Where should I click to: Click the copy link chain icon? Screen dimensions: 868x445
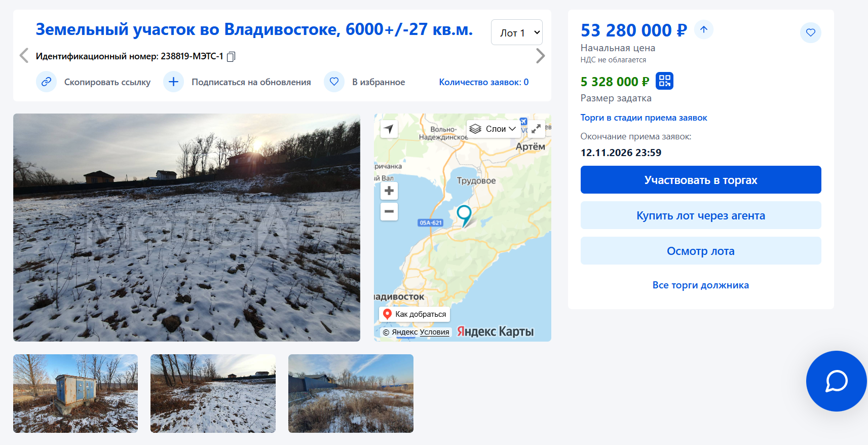[46, 82]
